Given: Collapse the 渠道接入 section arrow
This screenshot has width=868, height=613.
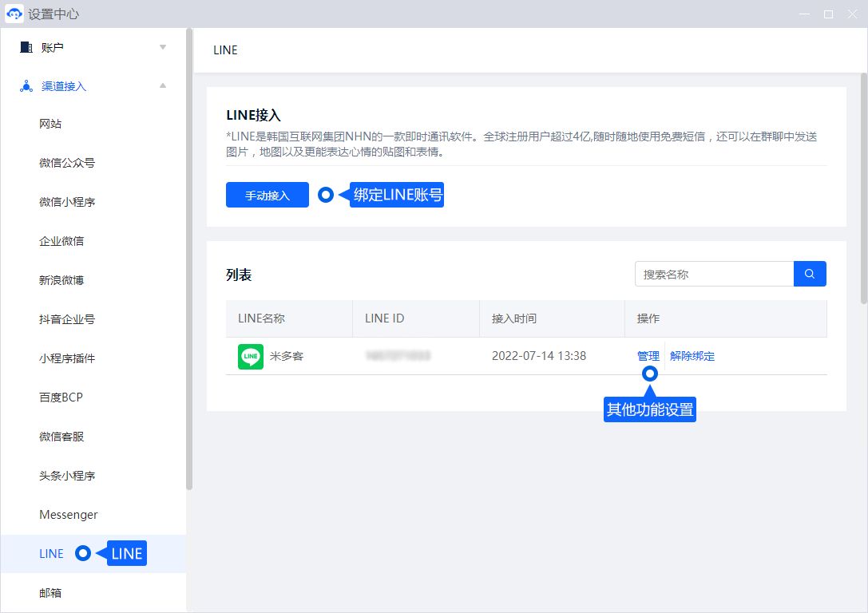Looking at the screenshot, I should [163, 85].
